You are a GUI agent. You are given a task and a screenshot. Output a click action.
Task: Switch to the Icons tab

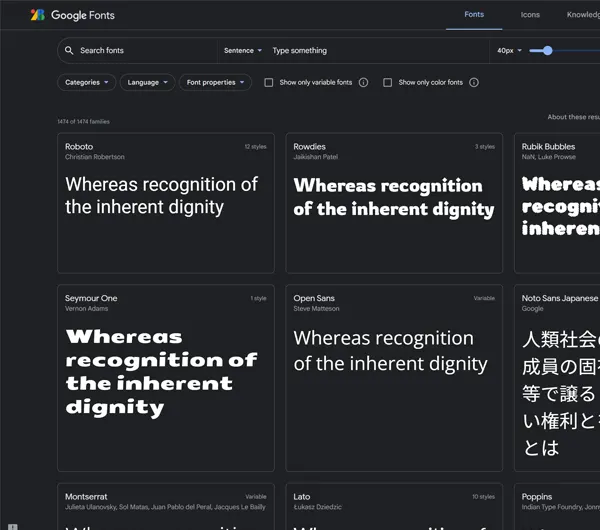tap(530, 15)
